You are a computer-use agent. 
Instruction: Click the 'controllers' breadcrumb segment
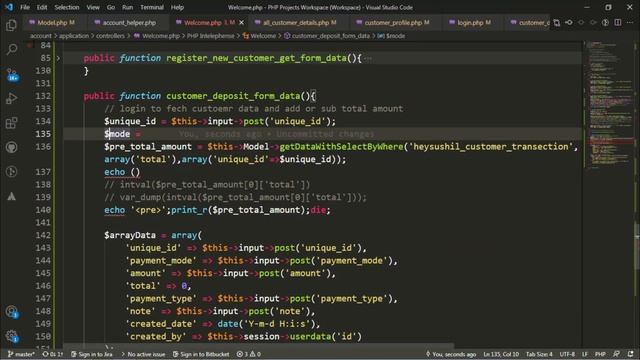110,36
